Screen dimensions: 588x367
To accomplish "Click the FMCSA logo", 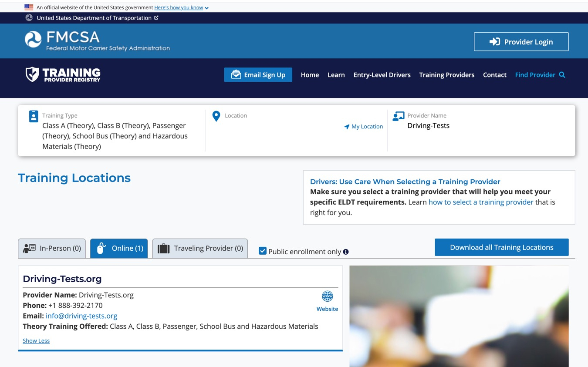I will [x=97, y=41].
